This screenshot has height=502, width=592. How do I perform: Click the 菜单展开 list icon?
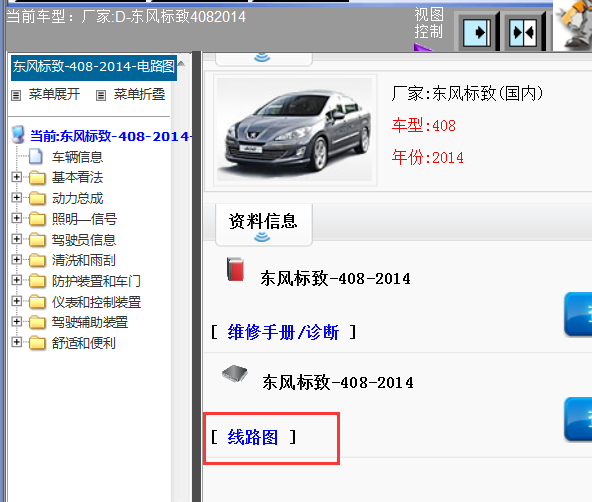coord(16,95)
